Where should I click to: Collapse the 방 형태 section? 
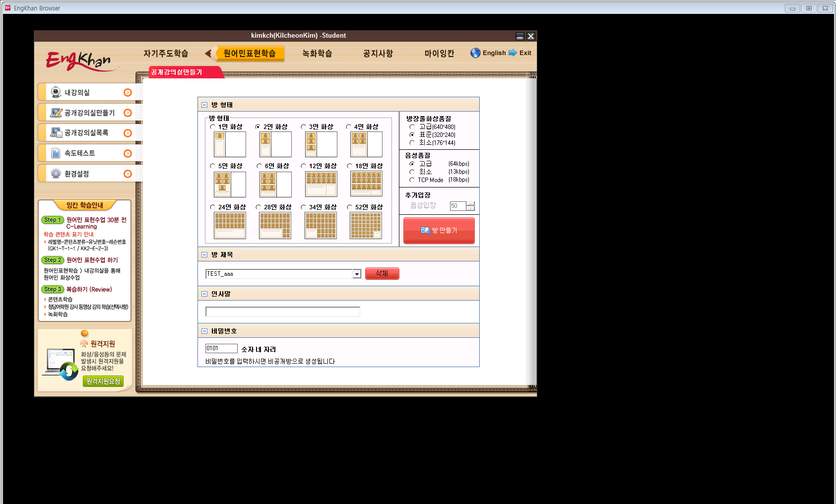coord(204,105)
